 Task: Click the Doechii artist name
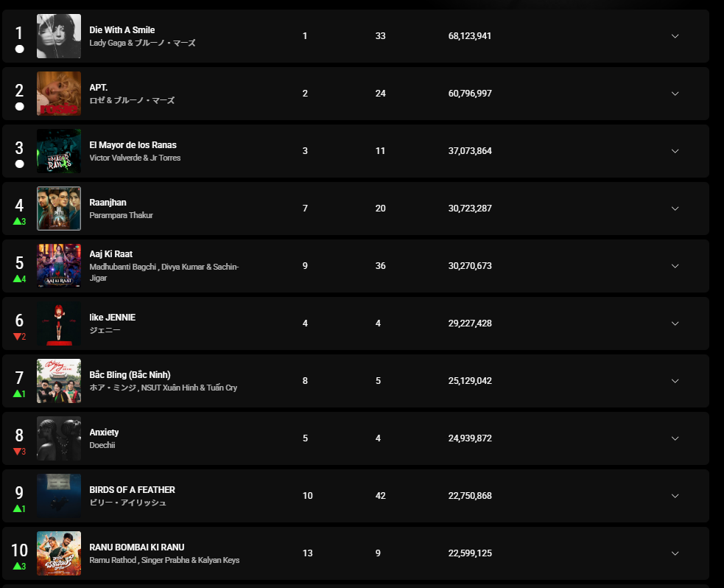(x=102, y=445)
